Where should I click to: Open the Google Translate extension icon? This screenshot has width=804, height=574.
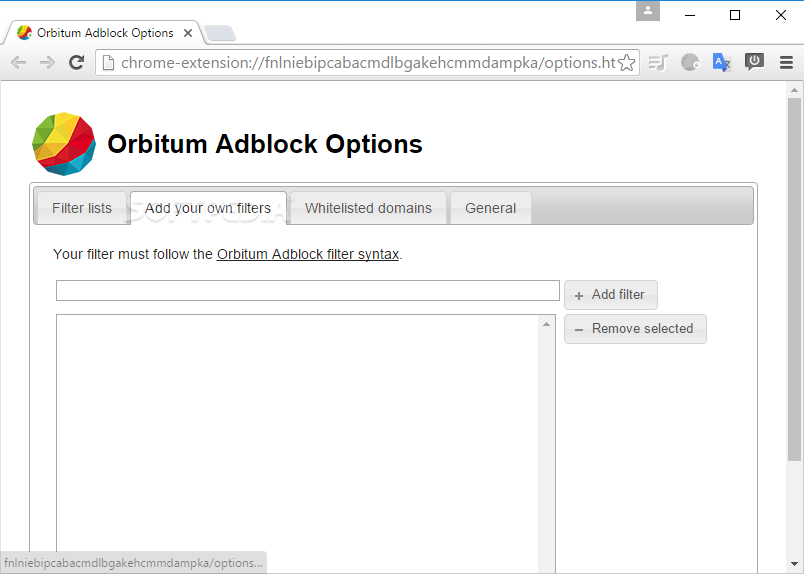pyautogui.click(x=722, y=63)
